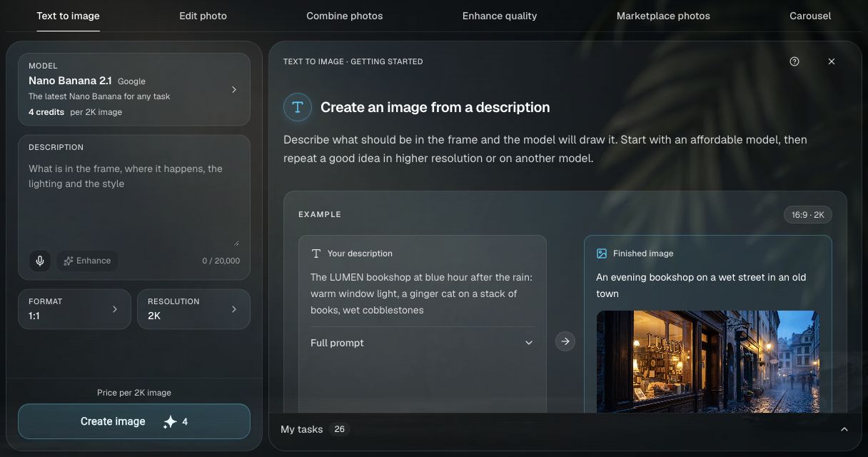The width and height of the screenshot is (868, 457).
Task: Switch to the Enhance quality tab
Action: [500, 16]
